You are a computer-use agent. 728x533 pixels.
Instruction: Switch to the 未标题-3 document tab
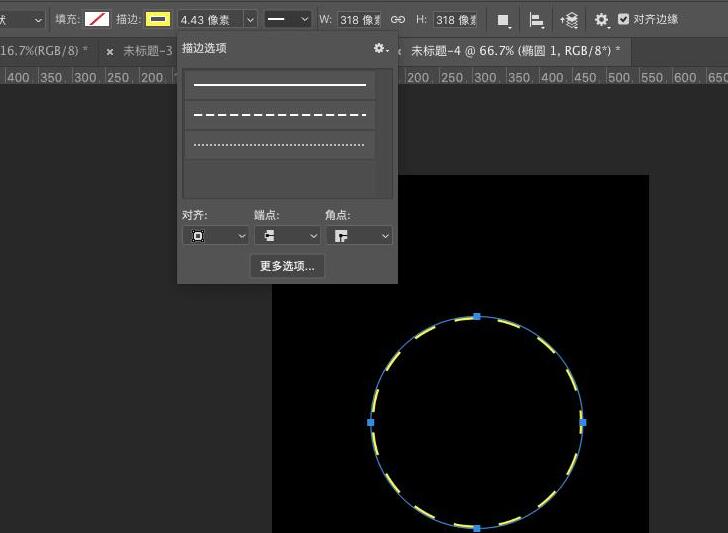[148, 51]
